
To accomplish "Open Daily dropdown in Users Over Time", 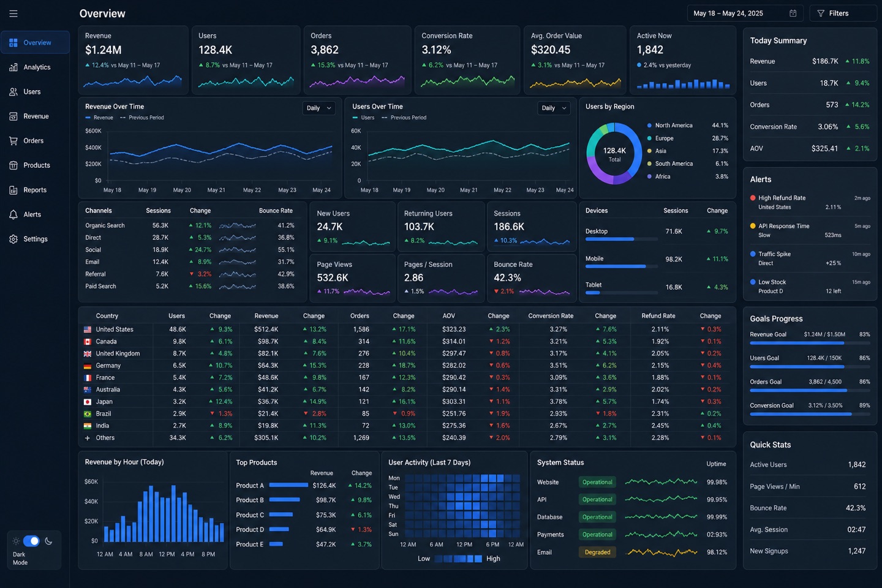I will (x=554, y=108).
